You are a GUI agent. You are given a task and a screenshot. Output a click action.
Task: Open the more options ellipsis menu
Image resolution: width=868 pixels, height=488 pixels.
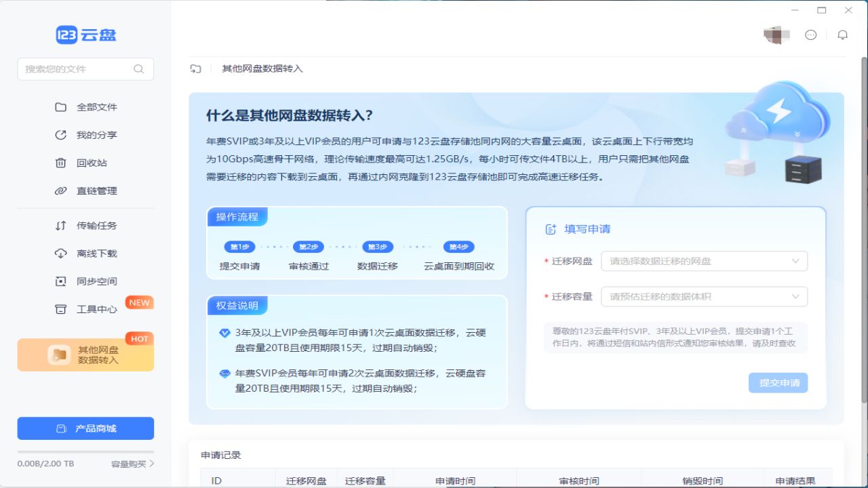click(x=811, y=35)
